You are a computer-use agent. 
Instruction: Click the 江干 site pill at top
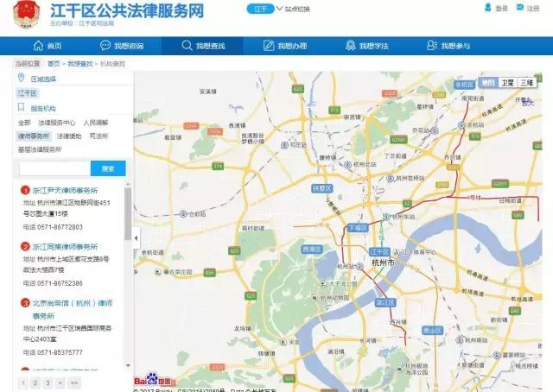pos(260,9)
